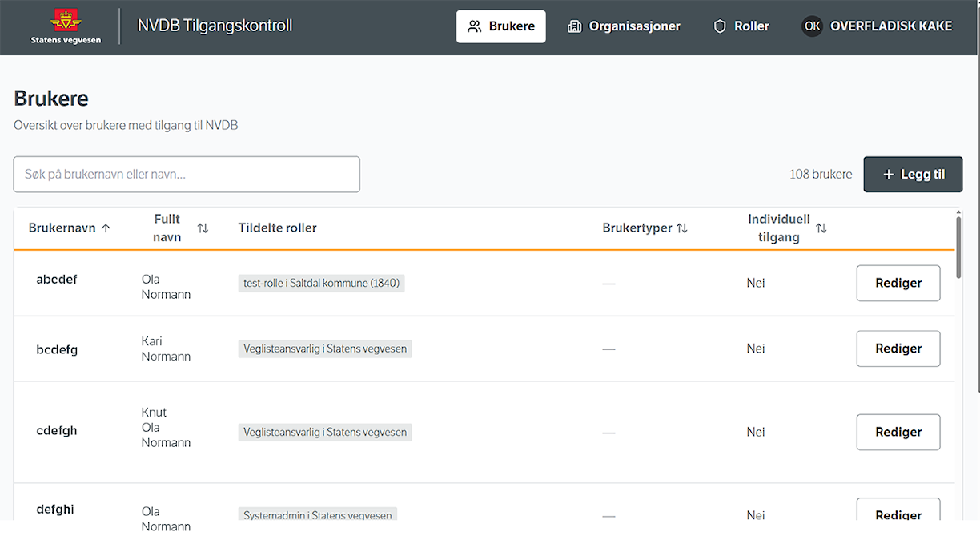The width and height of the screenshot is (980, 552).
Task: Edit user bcdefg with the Rediger button
Action: pyautogui.click(x=898, y=349)
